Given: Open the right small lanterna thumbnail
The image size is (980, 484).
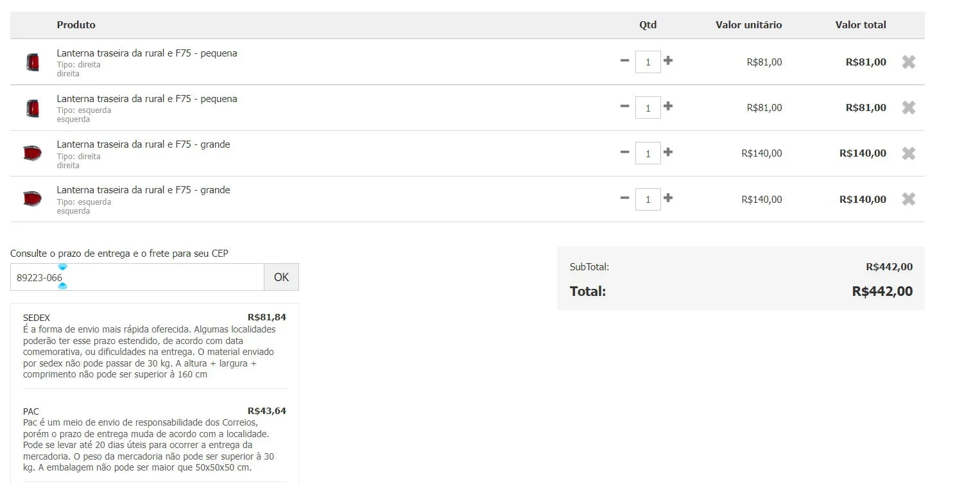Looking at the screenshot, I should coord(33,62).
